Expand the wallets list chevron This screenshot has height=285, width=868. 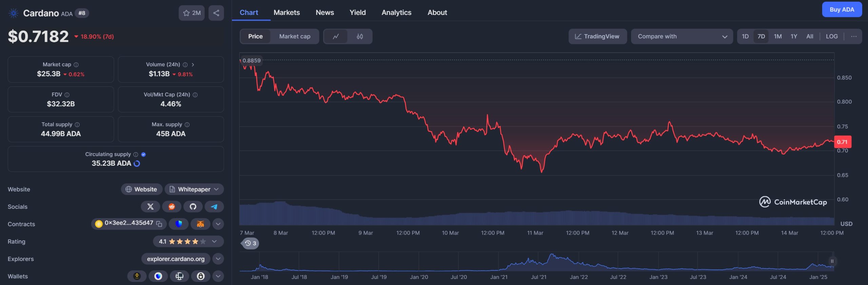218,276
